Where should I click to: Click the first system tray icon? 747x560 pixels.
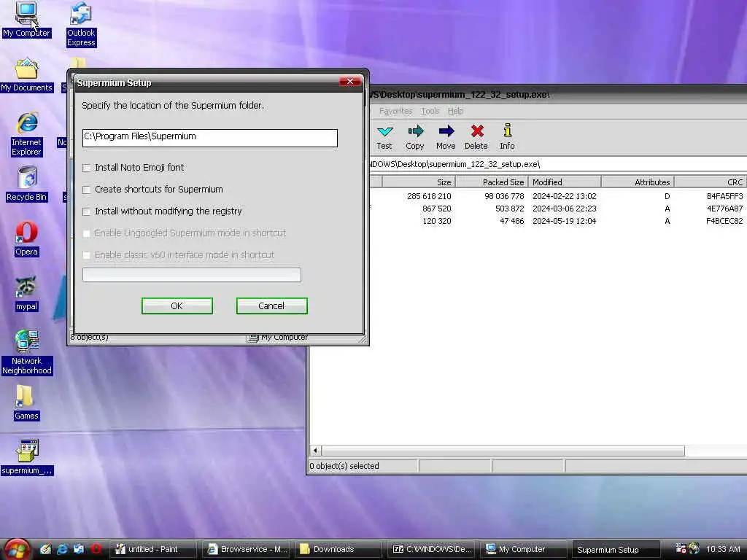click(681, 548)
